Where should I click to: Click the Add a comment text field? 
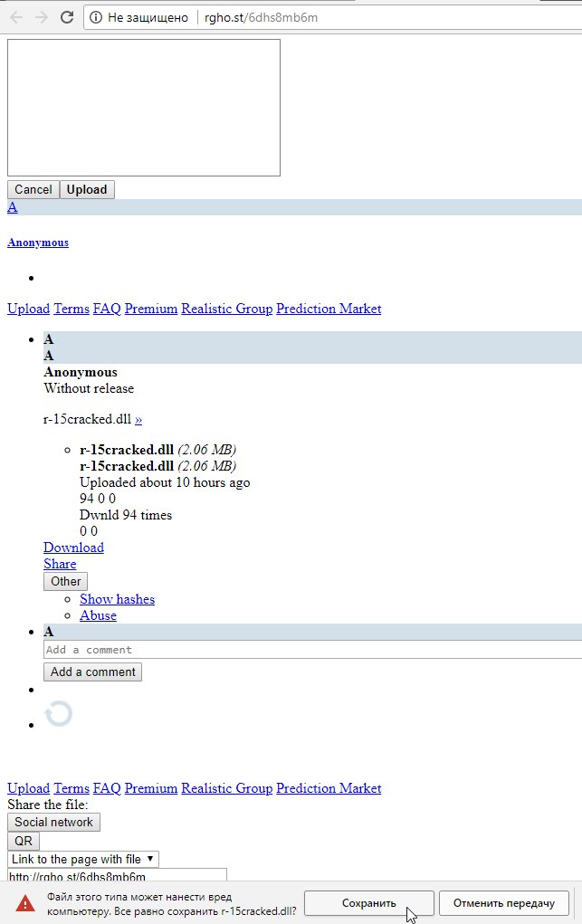[312, 650]
